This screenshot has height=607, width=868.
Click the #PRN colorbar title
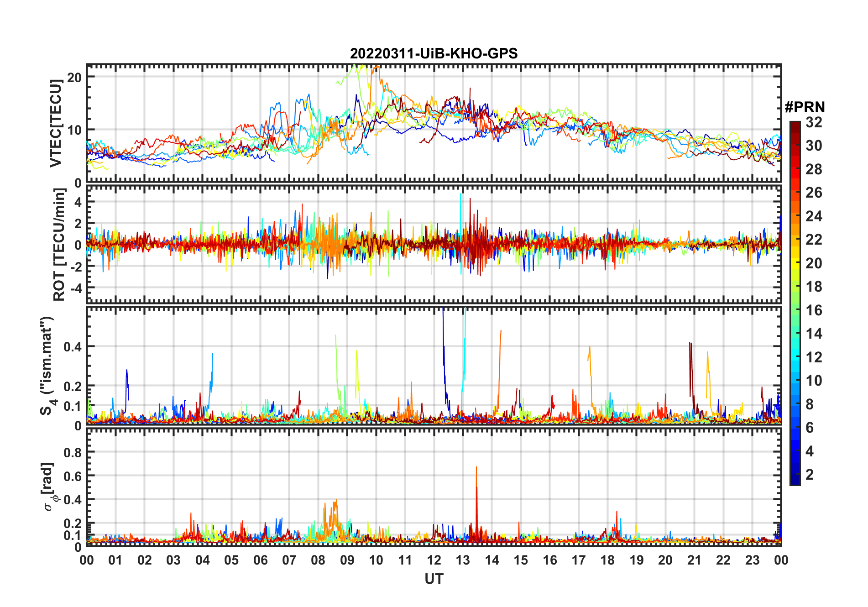click(805, 107)
